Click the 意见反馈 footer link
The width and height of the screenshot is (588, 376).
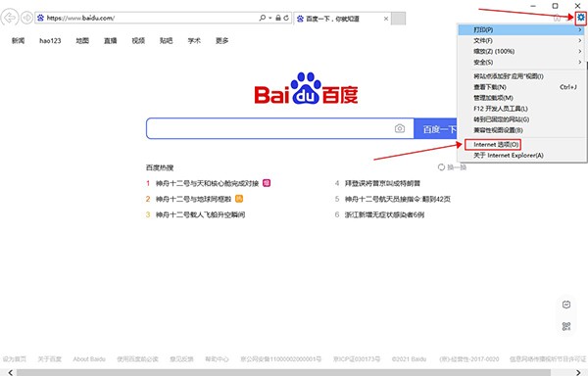tap(181, 359)
